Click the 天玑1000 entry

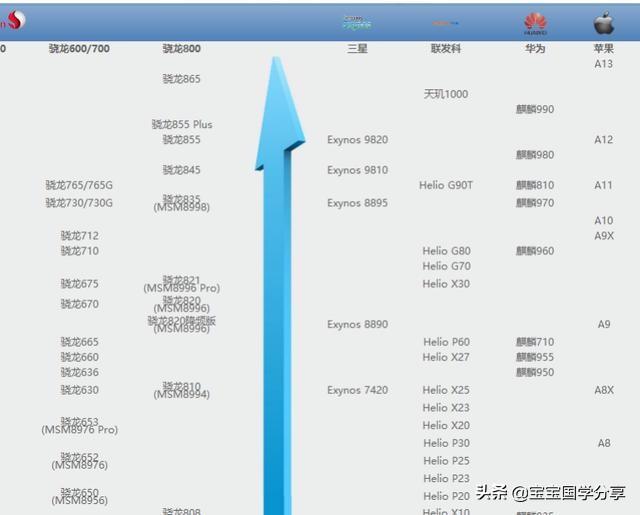[446, 94]
